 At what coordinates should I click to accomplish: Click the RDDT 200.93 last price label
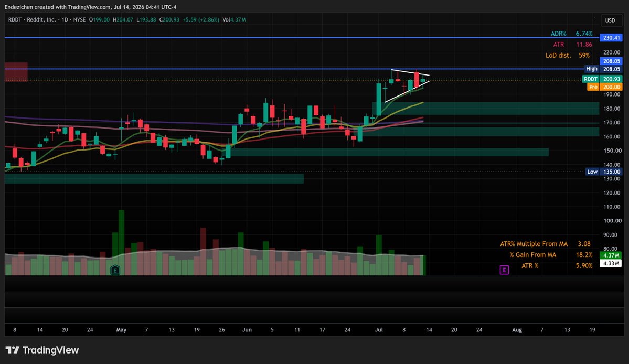[602, 79]
